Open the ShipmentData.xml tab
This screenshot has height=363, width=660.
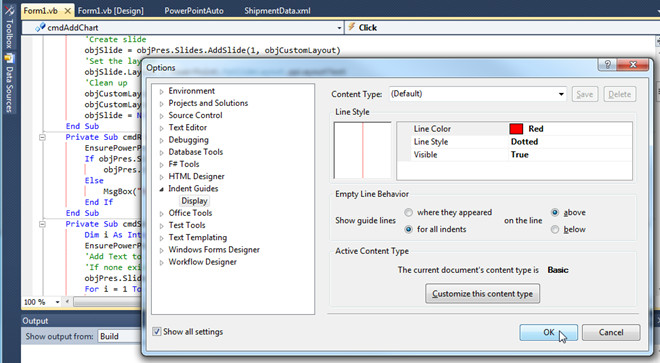pyautogui.click(x=277, y=11)
